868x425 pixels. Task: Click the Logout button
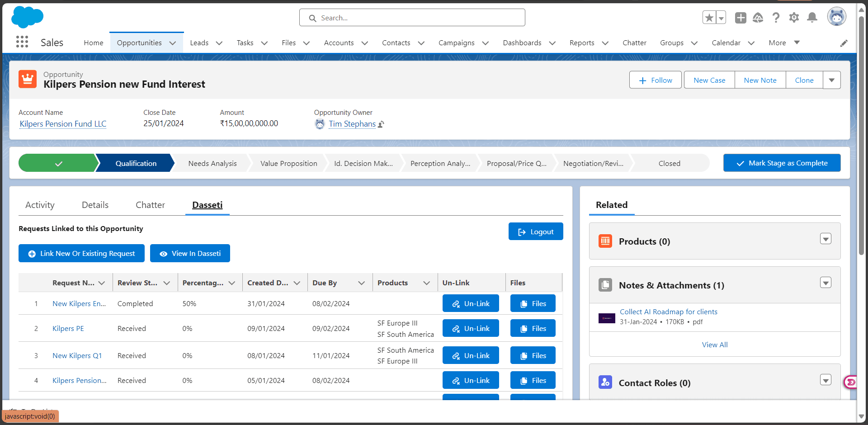click(536, 231)
